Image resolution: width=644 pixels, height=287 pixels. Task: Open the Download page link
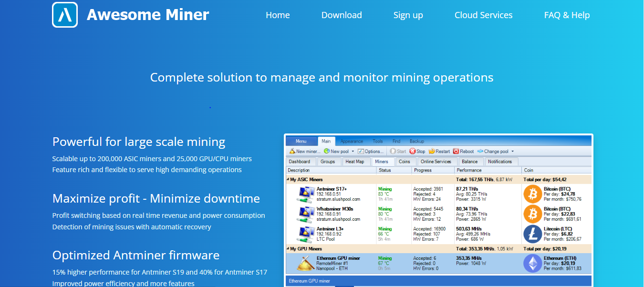342,15
